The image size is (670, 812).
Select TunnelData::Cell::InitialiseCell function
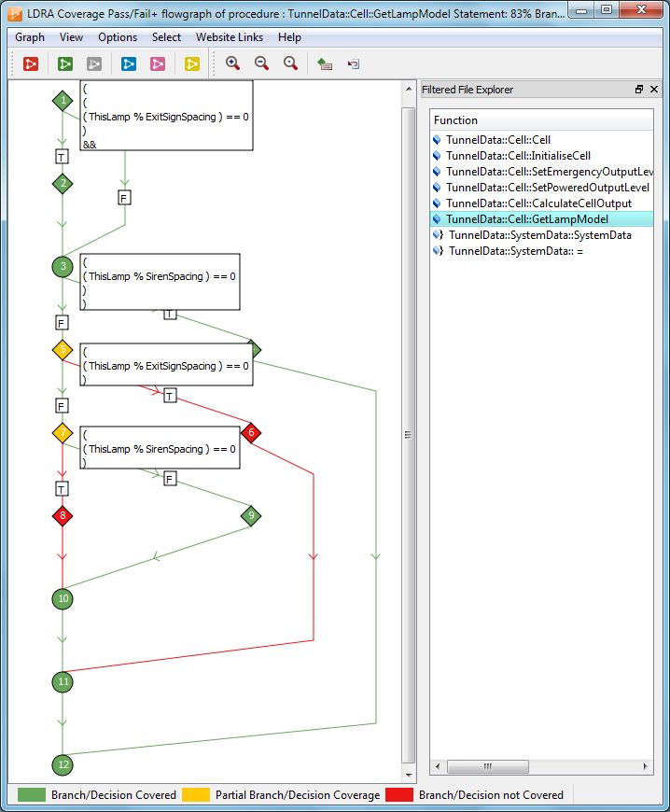pos(518,156)
